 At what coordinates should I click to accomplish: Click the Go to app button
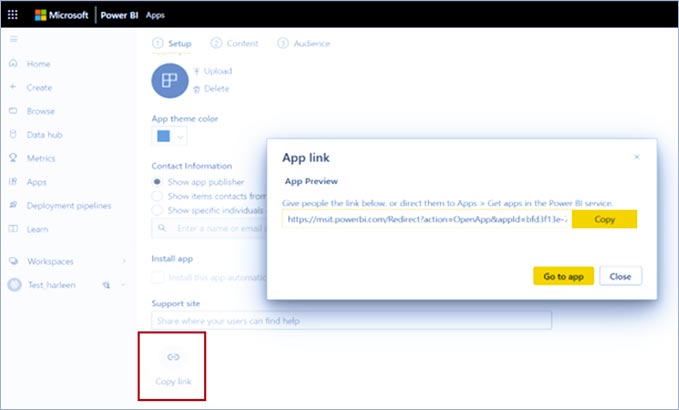(563, 276)
